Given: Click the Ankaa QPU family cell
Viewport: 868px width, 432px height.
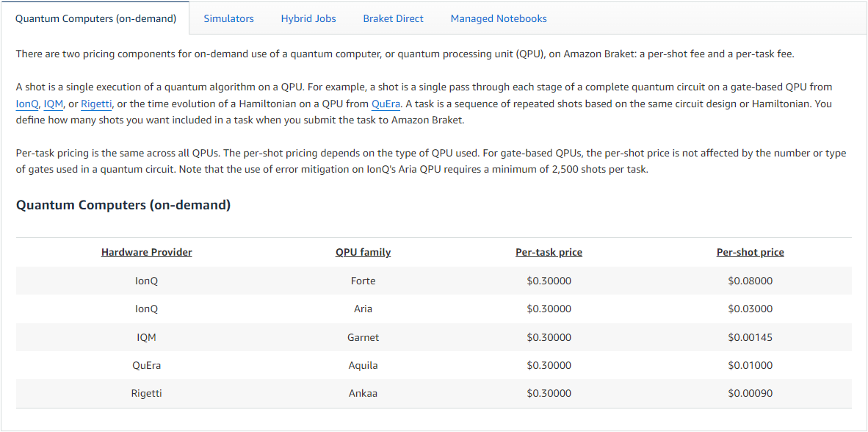Looking at the screenshot, I should [x=364, y=394].
